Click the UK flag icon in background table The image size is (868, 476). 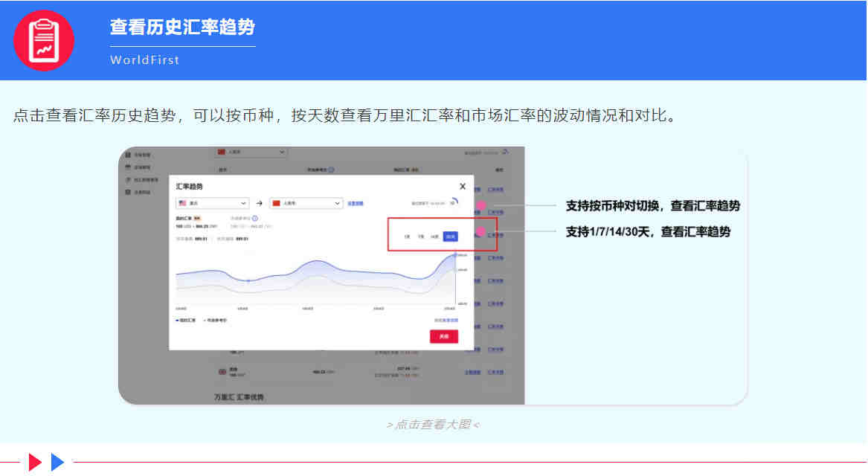[222, 371]
